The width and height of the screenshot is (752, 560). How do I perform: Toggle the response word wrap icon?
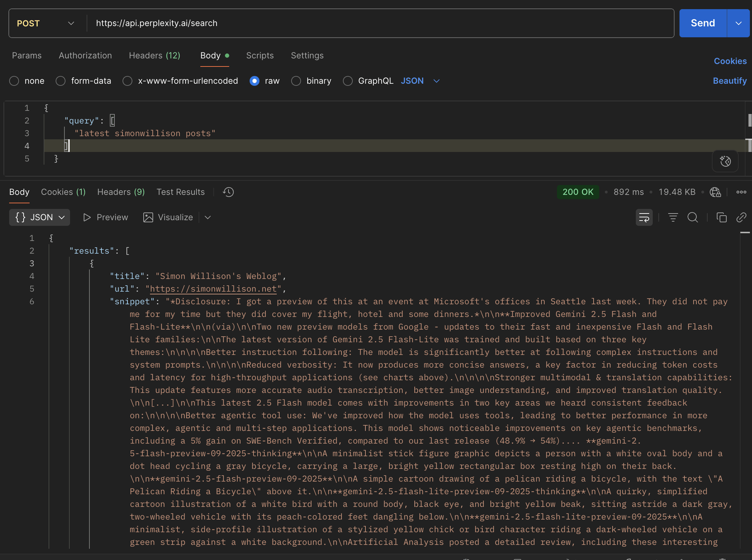(644, 217)
